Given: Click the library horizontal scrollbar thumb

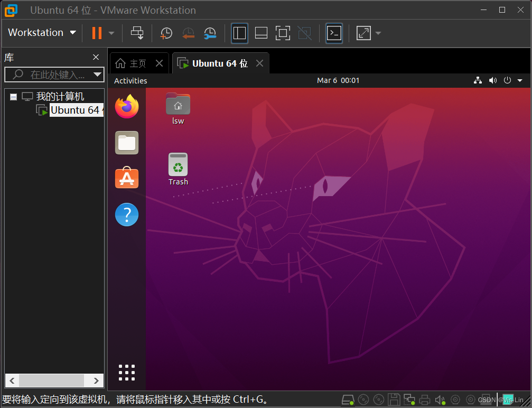Looking at the screenshot, I should coord(51,381).
